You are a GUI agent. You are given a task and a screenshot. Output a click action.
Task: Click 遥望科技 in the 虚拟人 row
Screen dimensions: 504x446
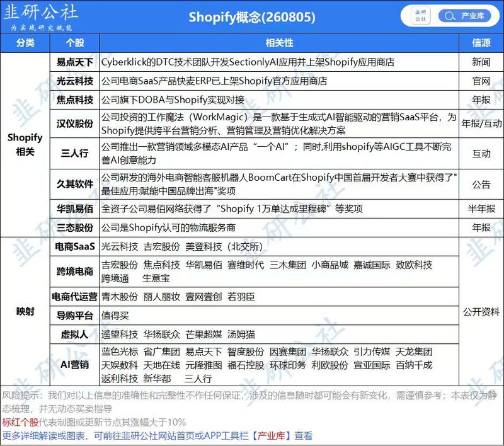tap(120, 334)
